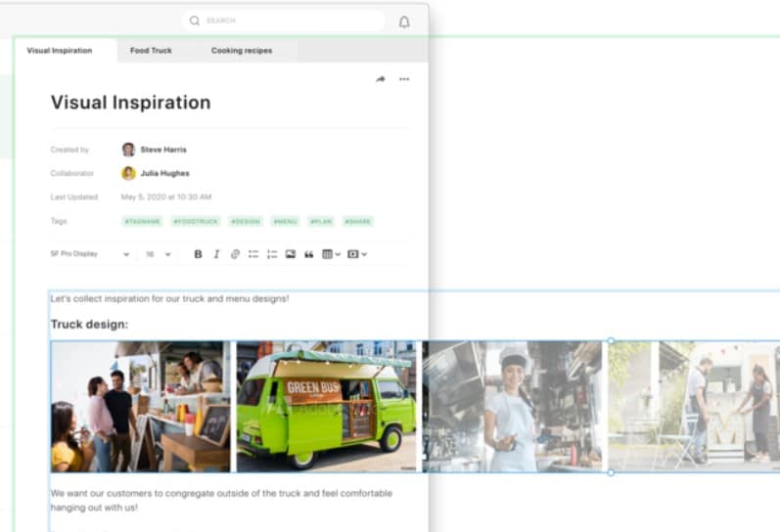Click the embed video icon

352,254
